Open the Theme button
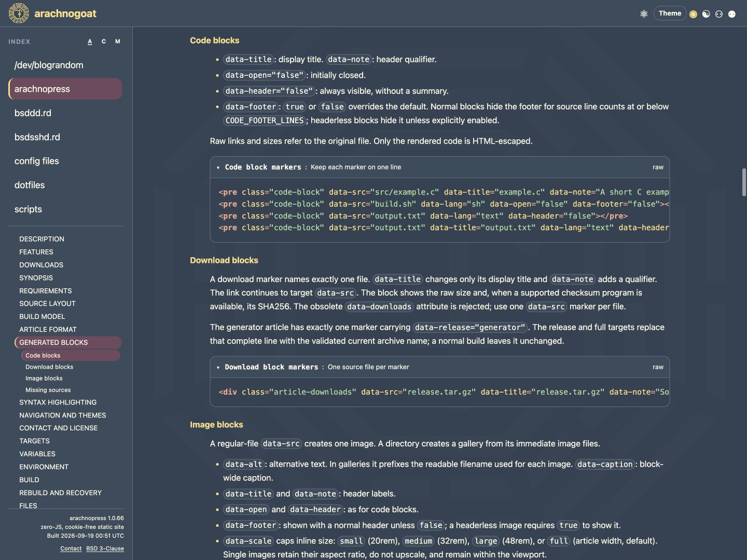Viewport: 747px width, 560px height. pyautogui.click(x=670, y=13)
